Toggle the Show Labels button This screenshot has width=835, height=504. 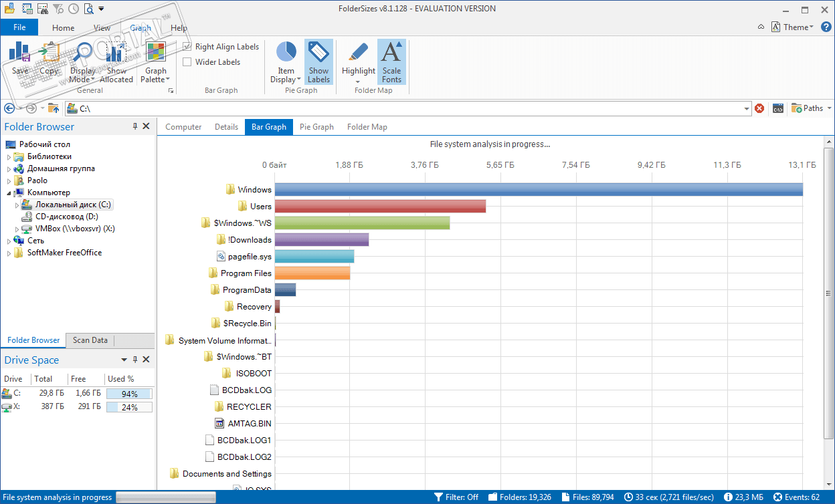click(x=318, y=62)
